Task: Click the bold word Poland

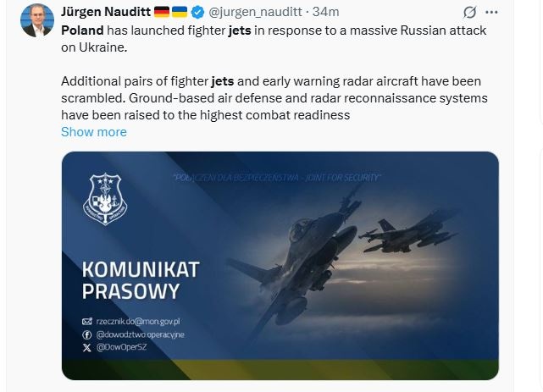Action: coord(82,29)
